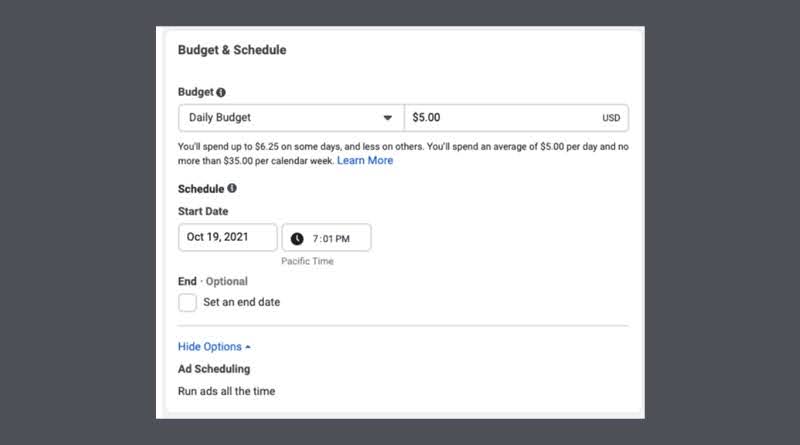This screenshot has width=800, height=445.
Task: Click the Schedule info icon
Action: coord(232,188)
